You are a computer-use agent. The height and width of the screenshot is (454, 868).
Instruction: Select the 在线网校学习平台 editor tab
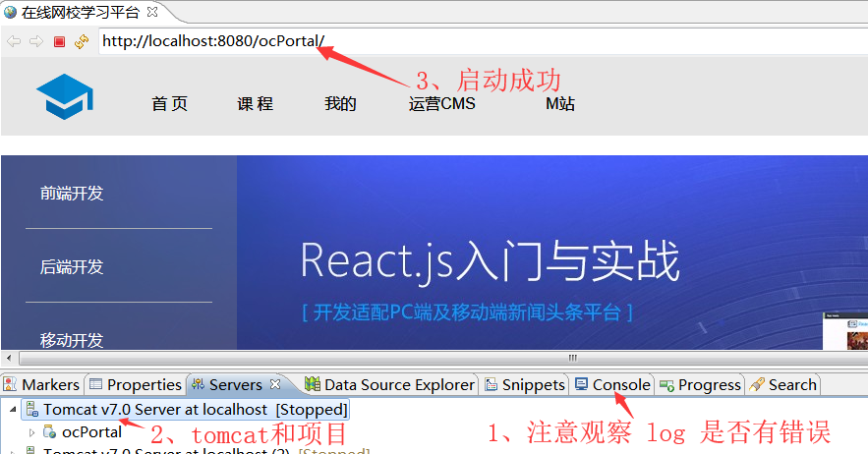coord(81,12)
